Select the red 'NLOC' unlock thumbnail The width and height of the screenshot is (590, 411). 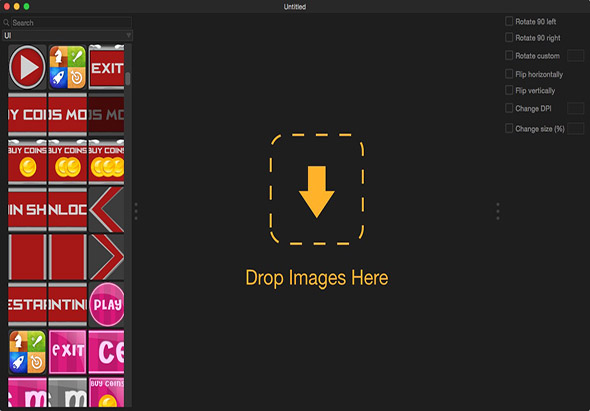coord(67,209)
